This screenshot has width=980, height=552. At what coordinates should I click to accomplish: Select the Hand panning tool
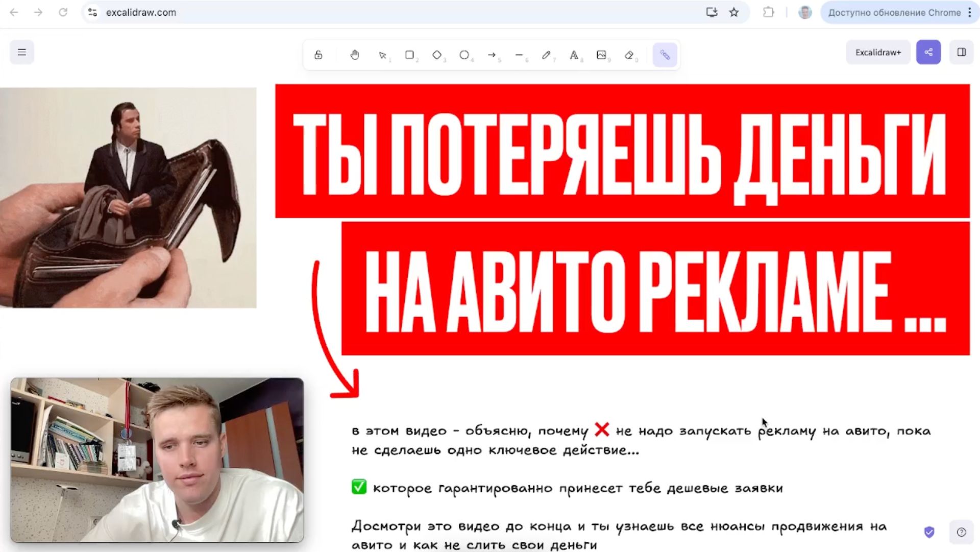coord(355,55)
